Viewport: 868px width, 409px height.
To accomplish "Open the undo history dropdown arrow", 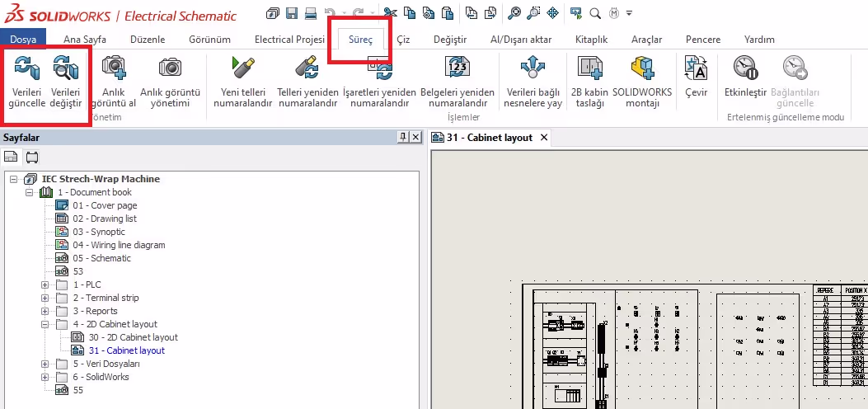I will tap(343, 13).
